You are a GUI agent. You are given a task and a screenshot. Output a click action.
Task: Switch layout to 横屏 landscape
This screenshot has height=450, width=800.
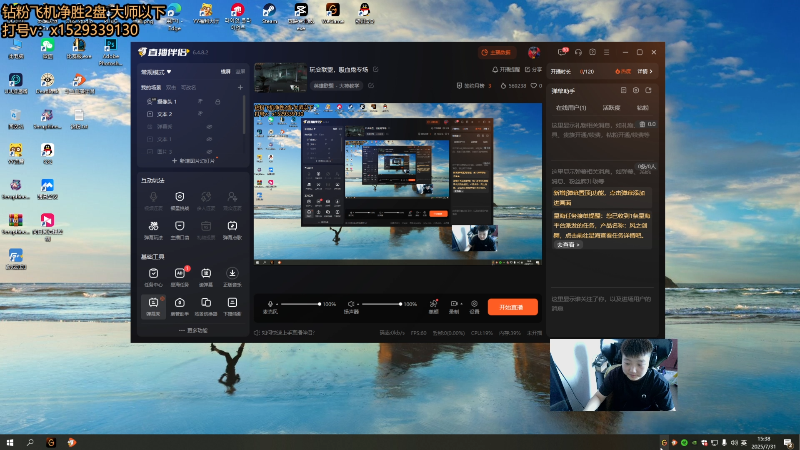[x=226, y=72]
